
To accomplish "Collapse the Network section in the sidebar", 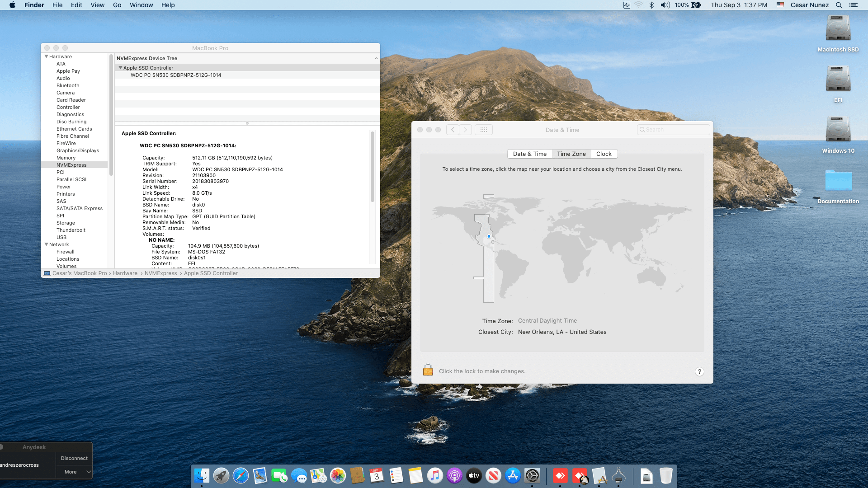I will (46, 244).
